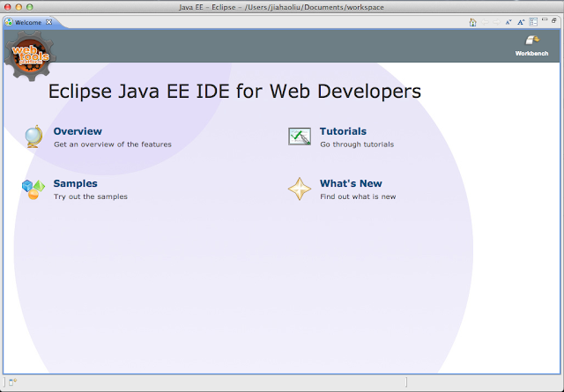Click the green zoom window button
Viewport: 564px width, 392px height.
(x=30, y=7)
